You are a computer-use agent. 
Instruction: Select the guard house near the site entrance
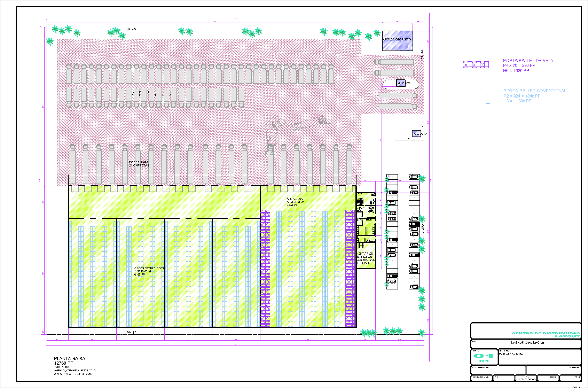point(417,134)
